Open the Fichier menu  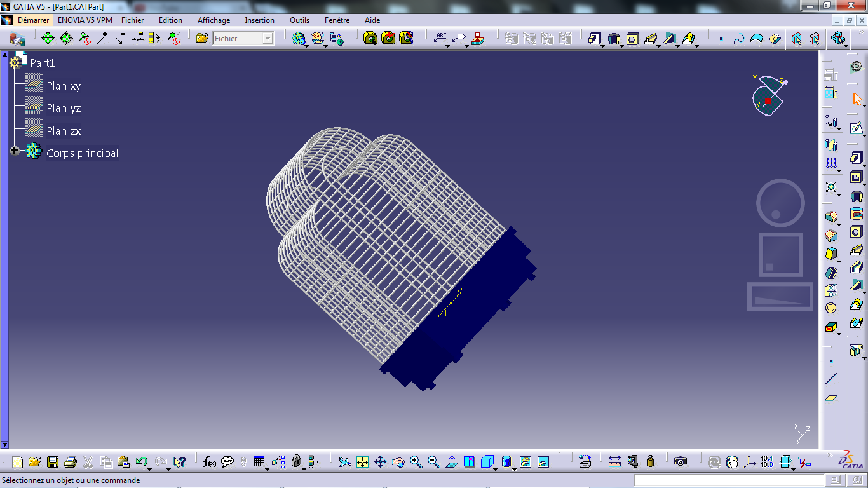pos(133,20)
